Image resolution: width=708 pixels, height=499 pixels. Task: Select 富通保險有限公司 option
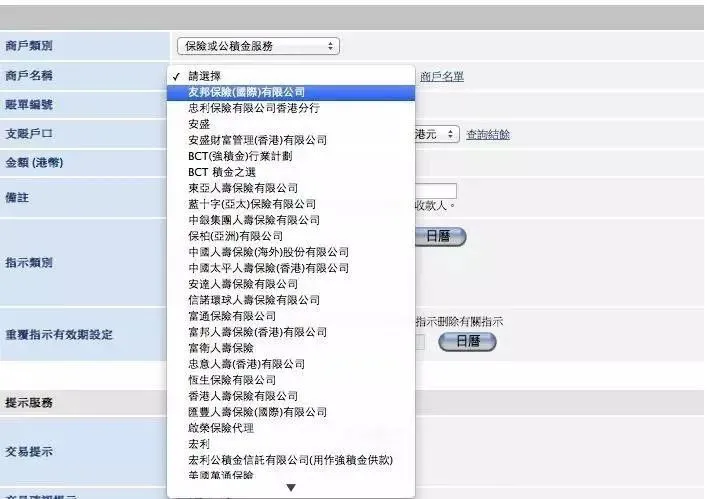291,316
